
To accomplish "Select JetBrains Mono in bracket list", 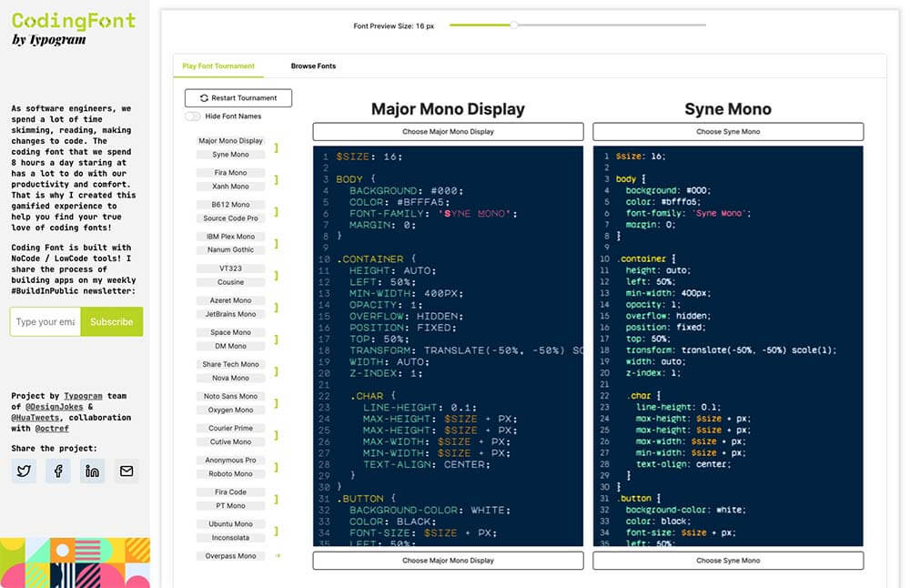I will tap(230, 315).
